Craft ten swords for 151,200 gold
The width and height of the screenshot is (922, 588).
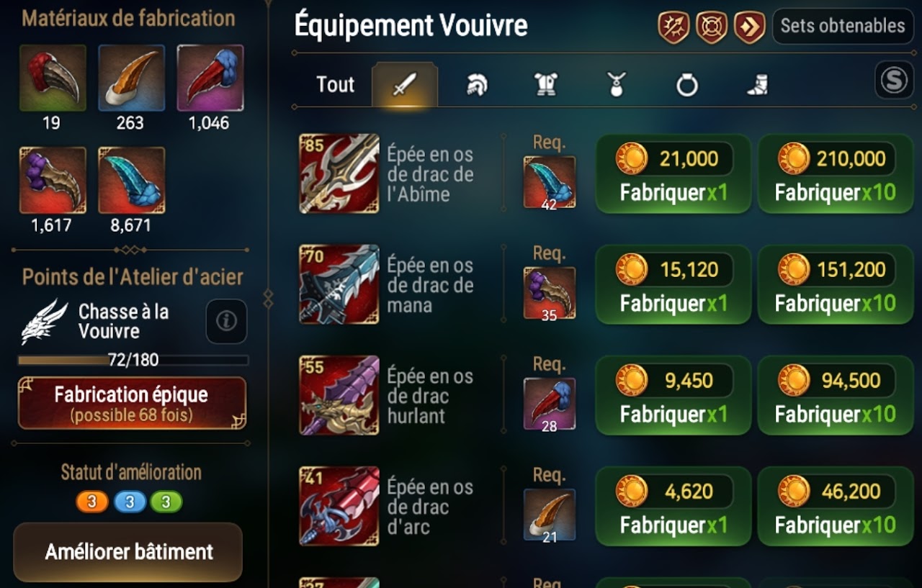(x=836, y=285)
